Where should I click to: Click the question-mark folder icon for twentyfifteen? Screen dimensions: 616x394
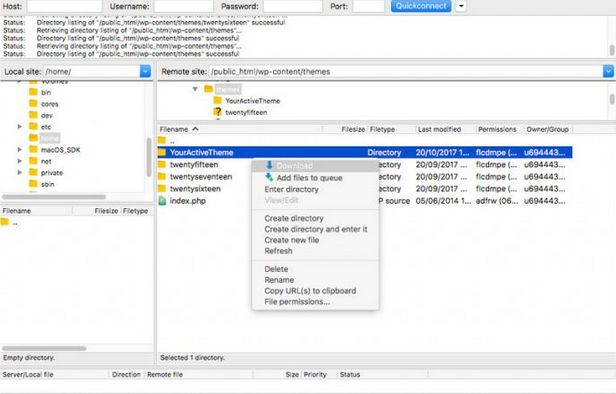(217, 112)
